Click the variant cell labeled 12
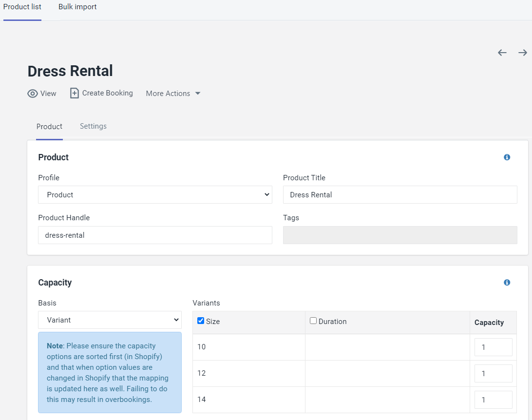The height and width of the screenshot is (420, 532). [248, 373]
